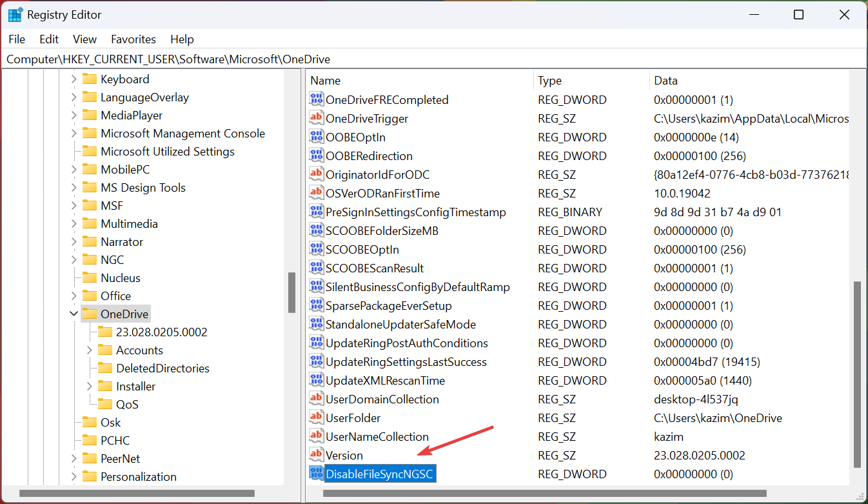
Task: Open the File menu
Action: tap(17, 39)
